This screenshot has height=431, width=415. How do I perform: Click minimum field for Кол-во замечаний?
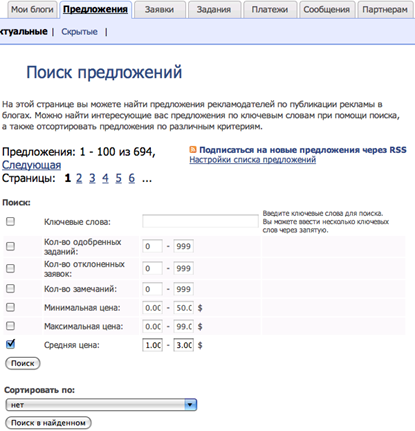point(152,289)
